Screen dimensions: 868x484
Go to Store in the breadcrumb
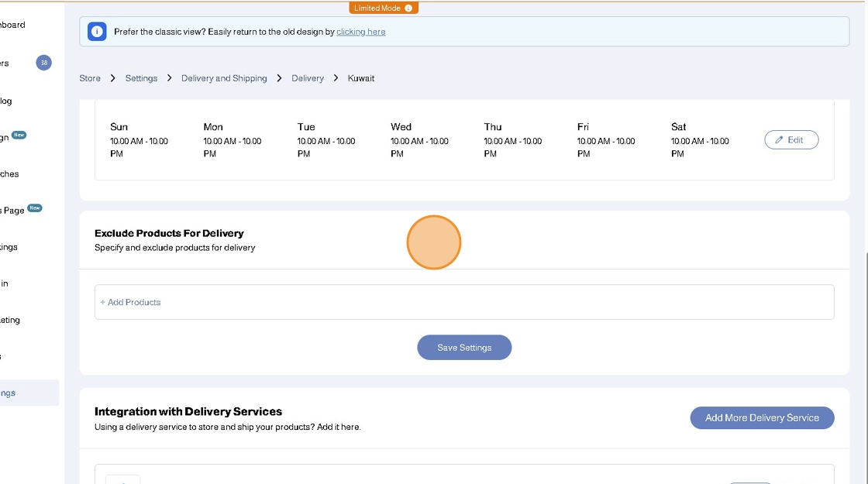click(90, 78)
